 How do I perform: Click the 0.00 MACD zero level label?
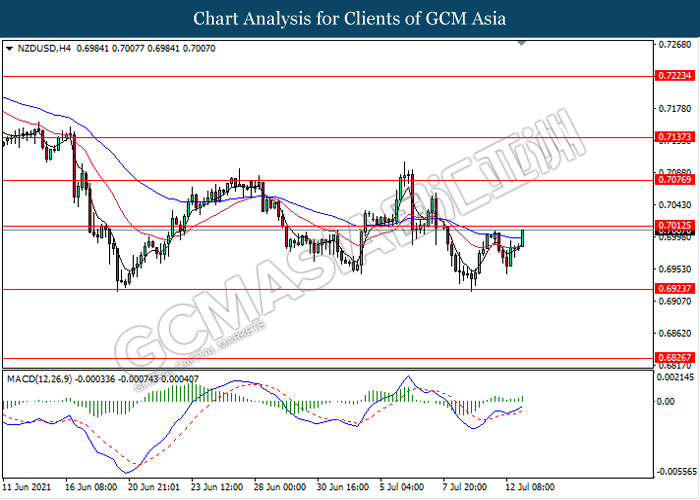[x=665, y=402]
